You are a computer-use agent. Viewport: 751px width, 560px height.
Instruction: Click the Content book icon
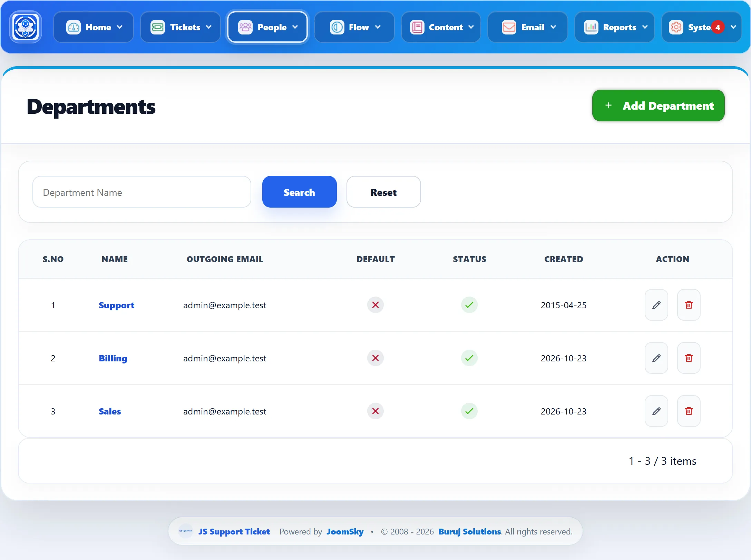pos(417,27)
